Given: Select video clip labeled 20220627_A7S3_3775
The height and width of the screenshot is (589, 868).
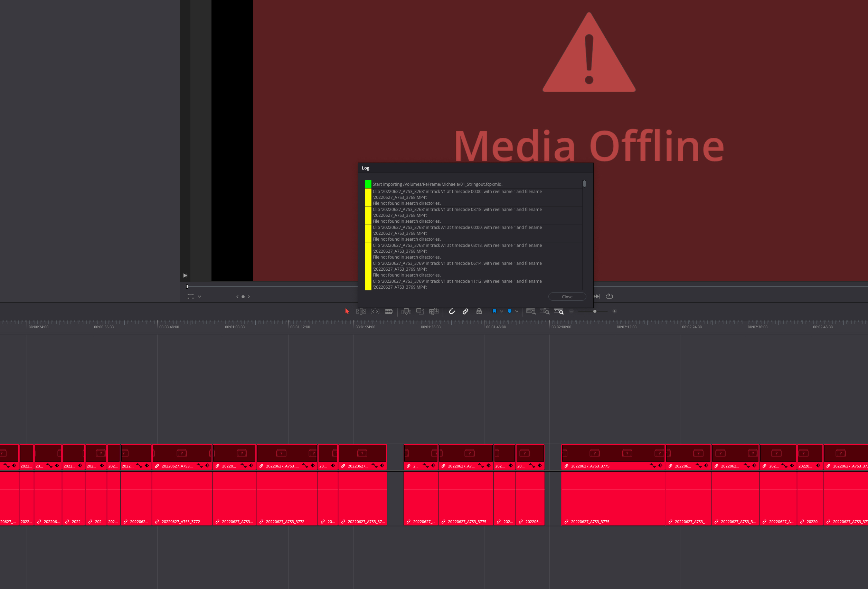Looking at the screenshot, I should click(x=613, y=457).
